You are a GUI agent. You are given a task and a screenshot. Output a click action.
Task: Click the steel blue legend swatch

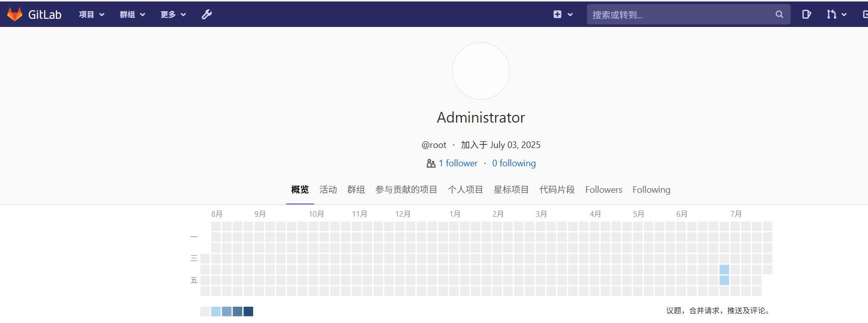237,311
